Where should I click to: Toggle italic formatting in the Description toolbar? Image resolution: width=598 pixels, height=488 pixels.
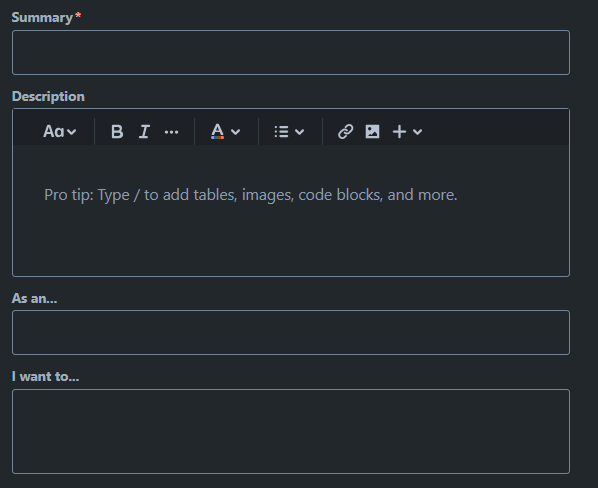[x=144, y=132]
